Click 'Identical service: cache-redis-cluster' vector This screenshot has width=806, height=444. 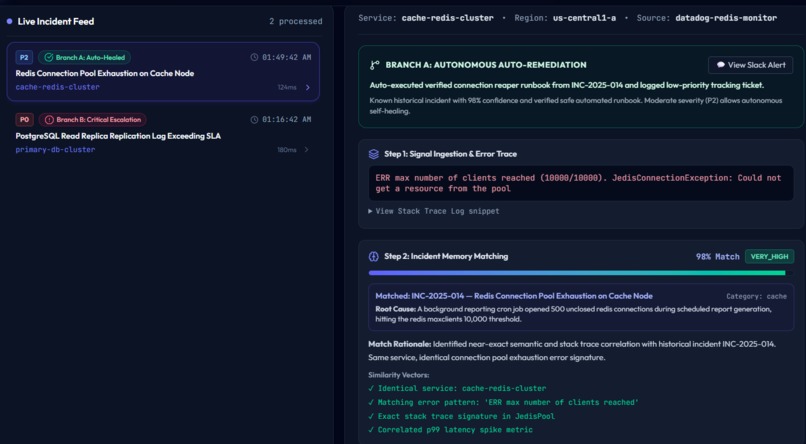pyautogui.click(x=457, y=388)
